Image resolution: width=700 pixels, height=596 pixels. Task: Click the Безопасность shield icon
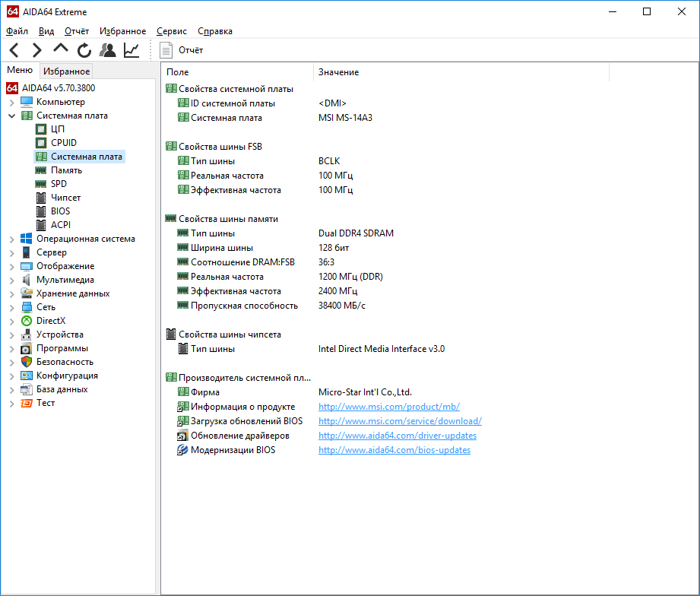(27, 362)
